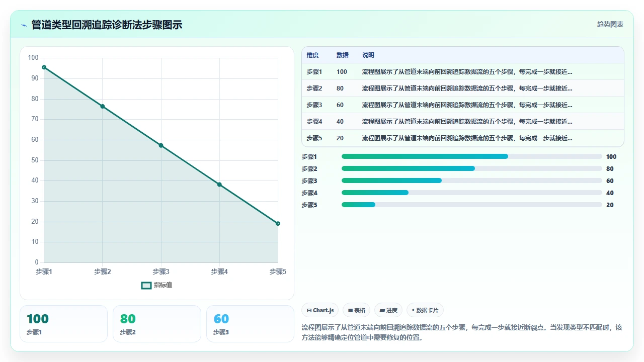644x362 pixels.
Task: Click the 说明 column header
Action: (x=368, y=55)
